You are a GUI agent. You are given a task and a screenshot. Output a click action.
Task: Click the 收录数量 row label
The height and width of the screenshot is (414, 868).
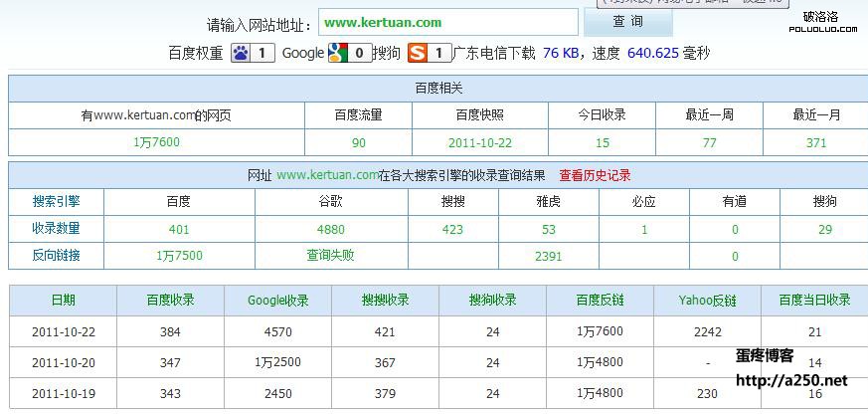(56, 228)
